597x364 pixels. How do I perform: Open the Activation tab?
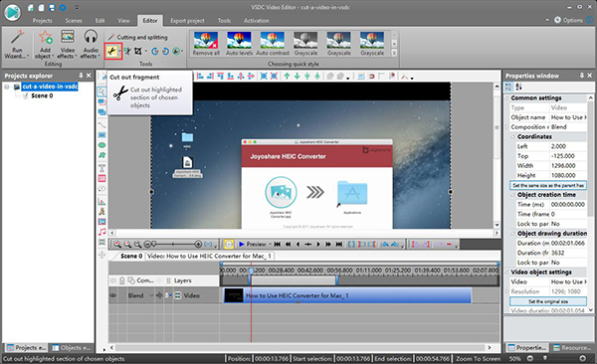click(257, 21)
